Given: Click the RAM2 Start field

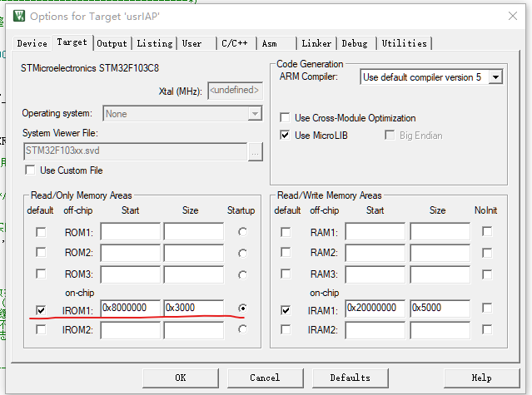Looking at the screenshot, I should (x=375, y=252).
